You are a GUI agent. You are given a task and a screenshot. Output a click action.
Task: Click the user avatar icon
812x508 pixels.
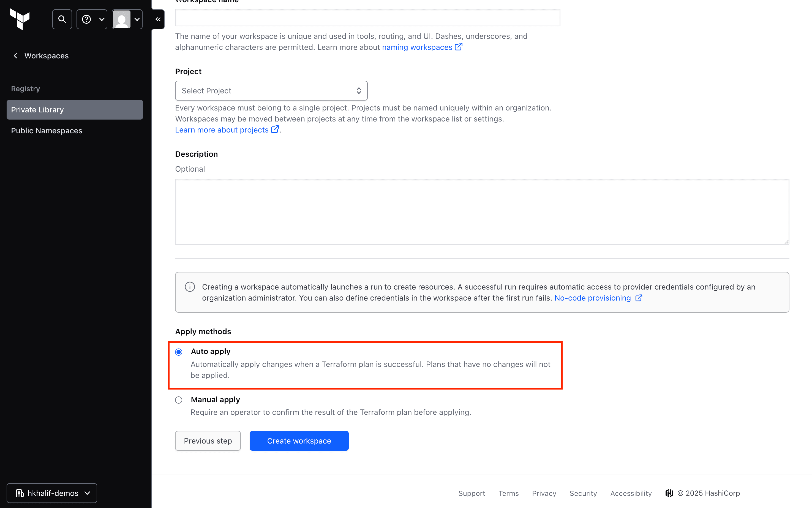coord(121,19)
